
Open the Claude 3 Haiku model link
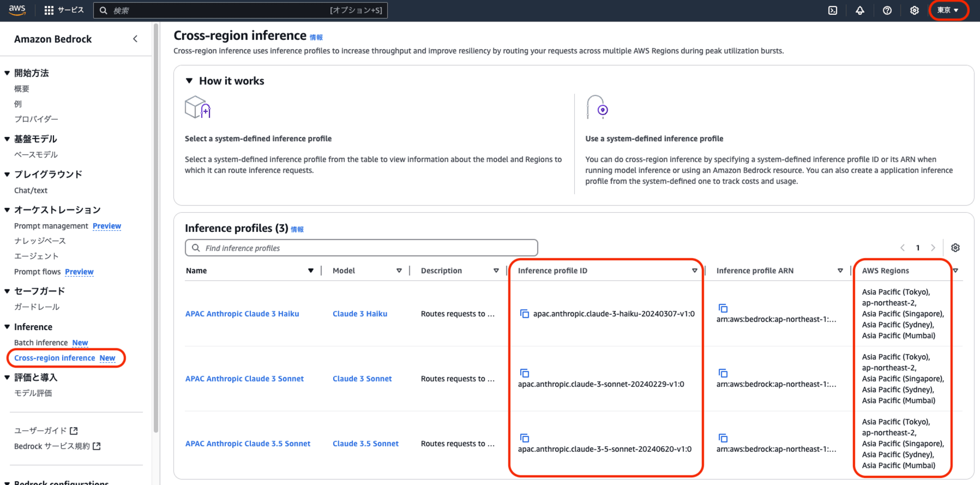click(360, 314)
